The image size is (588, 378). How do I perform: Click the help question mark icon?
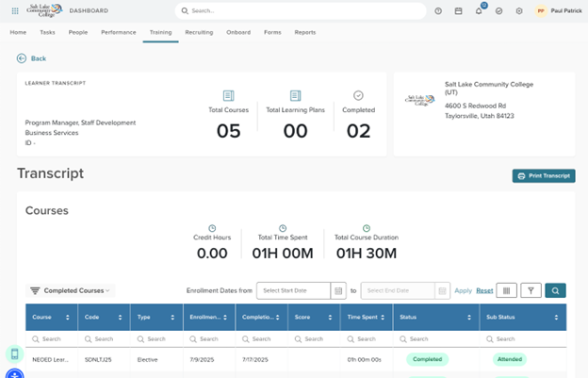pos(438,11)
